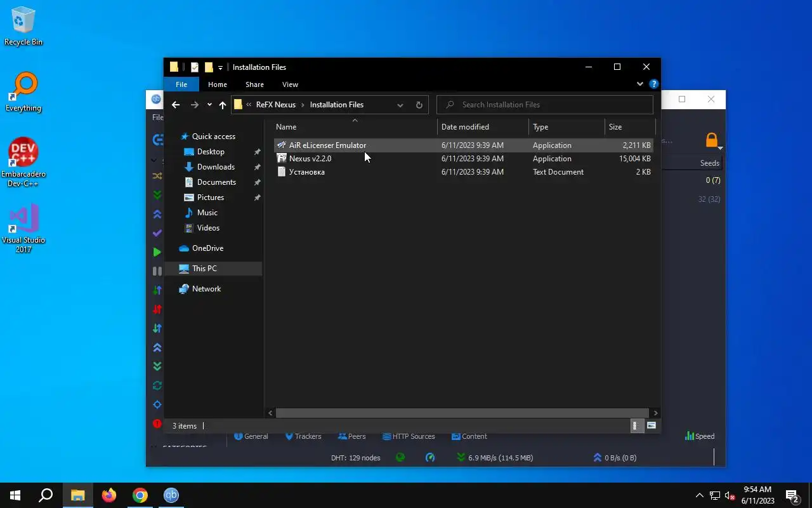Refresh the Installation Files folder
Viewport: 812px width, 508px height.
pos(419,105)
